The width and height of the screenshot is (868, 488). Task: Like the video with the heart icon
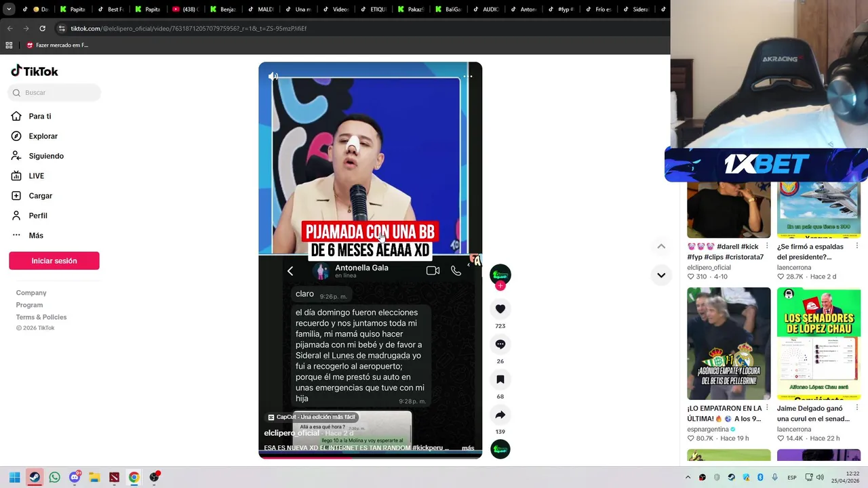pos(500,309)
